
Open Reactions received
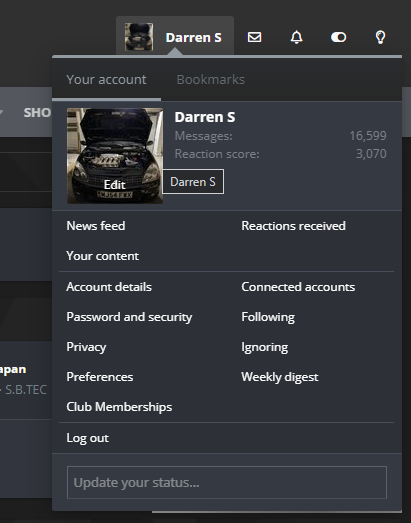[x=294, y=226]
